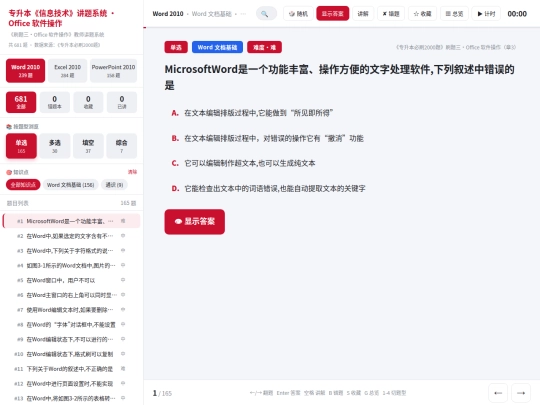Click the 难度 difficulty tag

click(264, 47)
